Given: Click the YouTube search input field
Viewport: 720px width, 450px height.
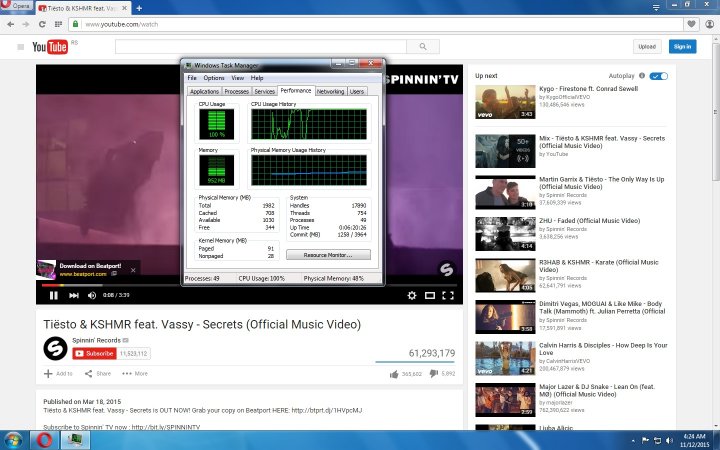Looking at the screenshot, I should (261, 46).
